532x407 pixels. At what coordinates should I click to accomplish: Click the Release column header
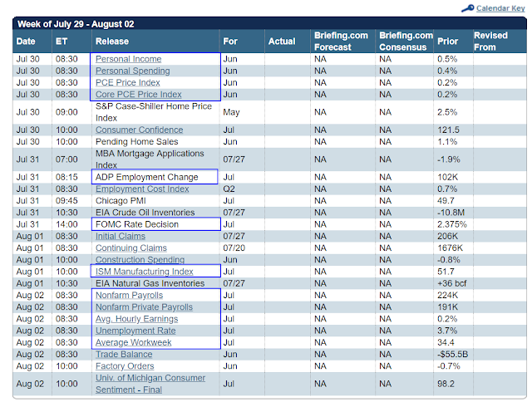[x=112, y=42]
